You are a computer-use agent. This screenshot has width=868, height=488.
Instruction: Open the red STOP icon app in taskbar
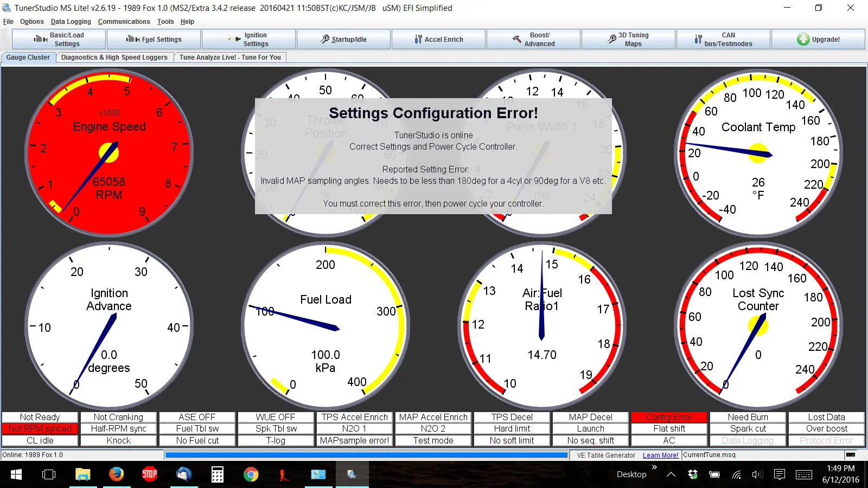150,474
